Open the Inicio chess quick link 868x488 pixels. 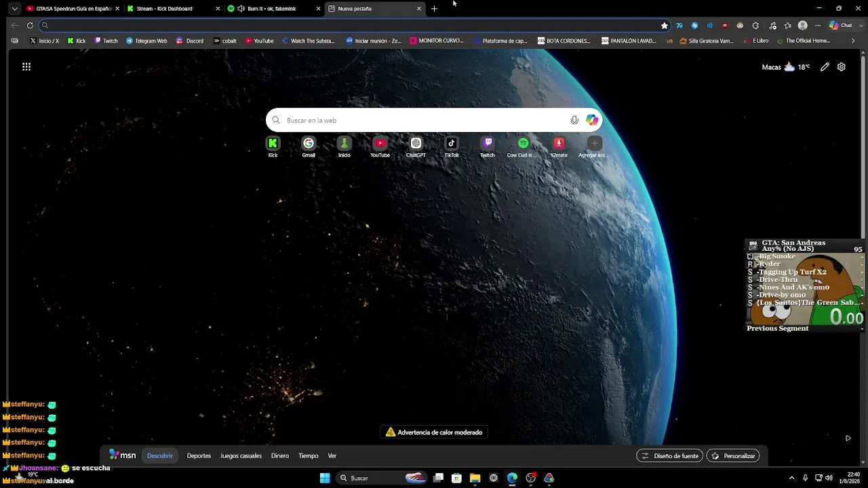click(344, 146)
